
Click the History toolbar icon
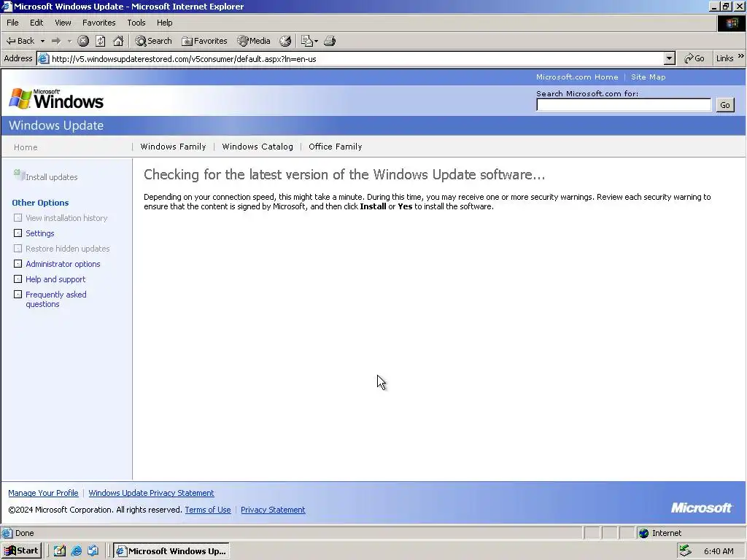285,41
